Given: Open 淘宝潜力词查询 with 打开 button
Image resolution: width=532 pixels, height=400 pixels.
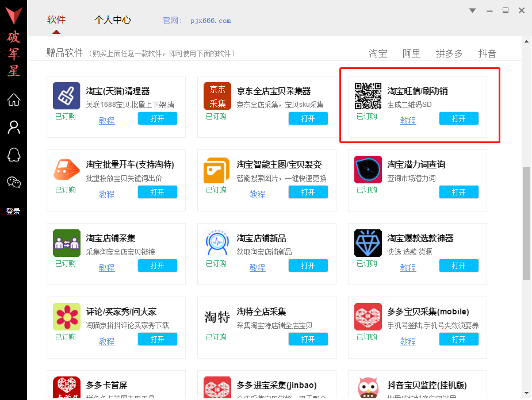Looking at the screenshot, I should (459, 192).
